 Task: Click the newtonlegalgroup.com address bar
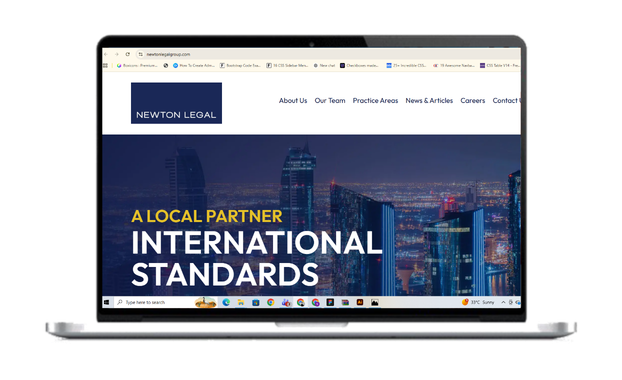tap(327, 54)
